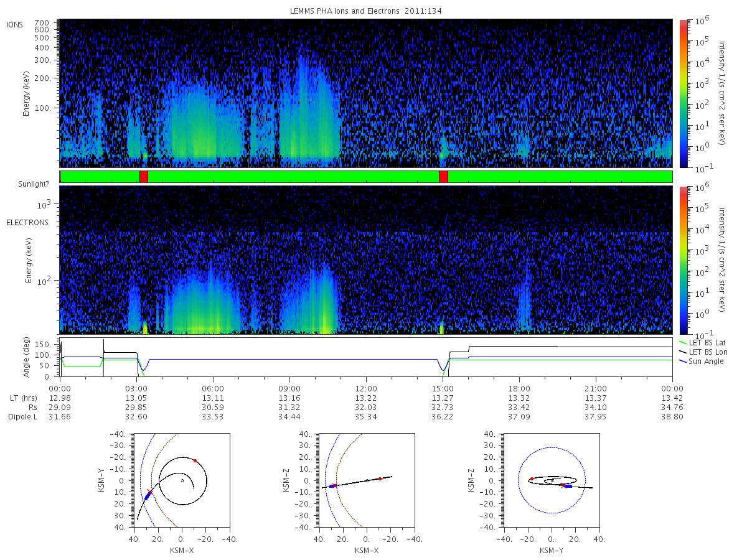
Task: Click the 03:00 time axis label
Action: tap(136, 388)
